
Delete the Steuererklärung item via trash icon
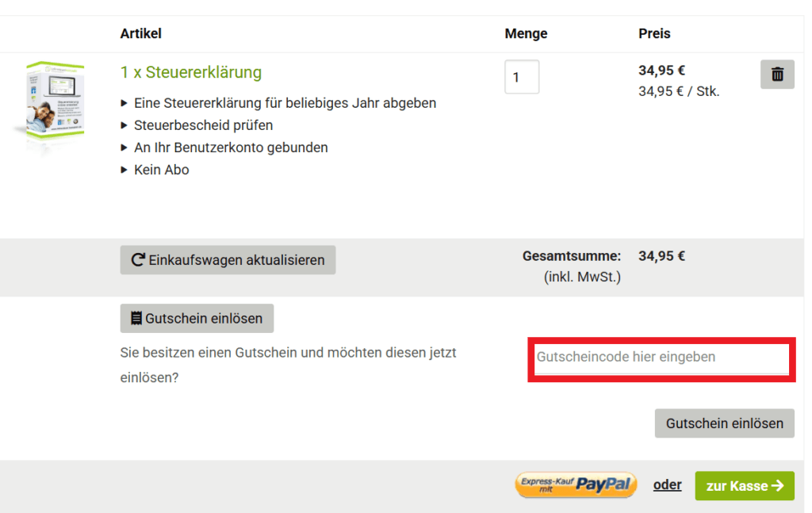coord(777,74)
